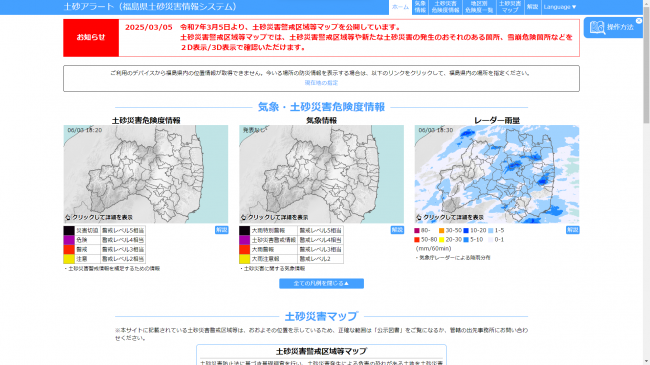Click 解説 button under レーダー雨量 map
The width and height of the screenshot is (650, 365).
[x=572, y=230]
